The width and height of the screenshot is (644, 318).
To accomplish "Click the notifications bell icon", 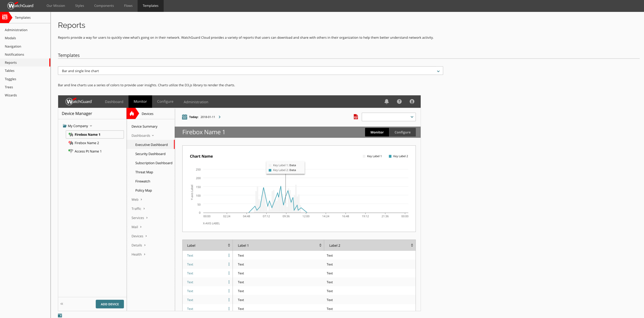I will click(x=387, y=101).
